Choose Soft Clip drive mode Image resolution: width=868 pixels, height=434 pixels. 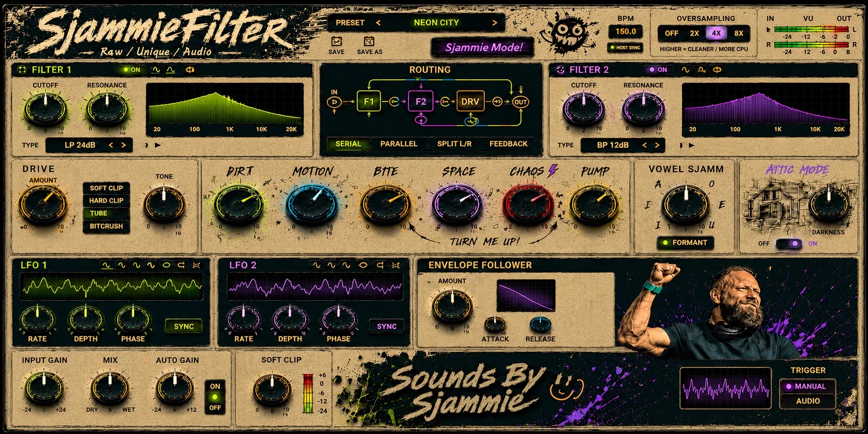[x=106, y=188]
